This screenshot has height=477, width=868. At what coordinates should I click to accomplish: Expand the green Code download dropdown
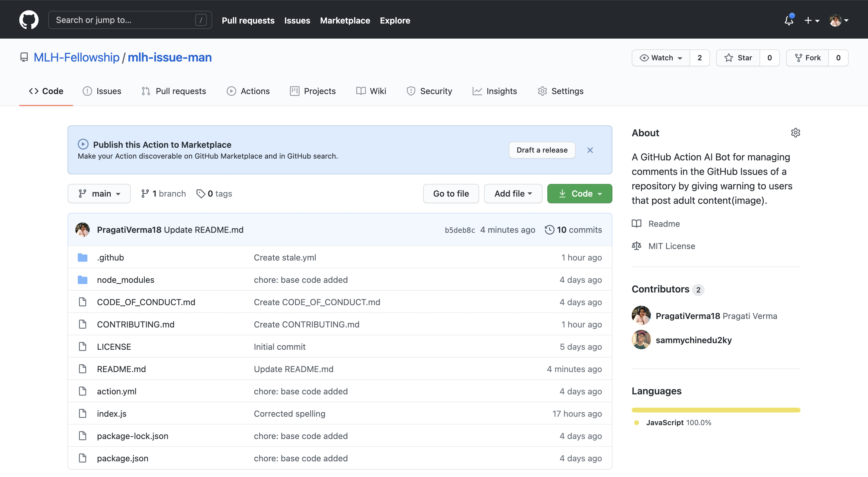click(x=579, y=193)
